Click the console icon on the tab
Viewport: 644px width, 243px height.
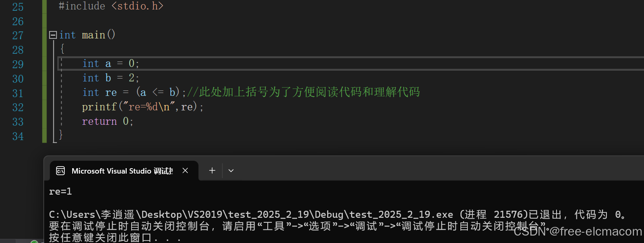60,171
